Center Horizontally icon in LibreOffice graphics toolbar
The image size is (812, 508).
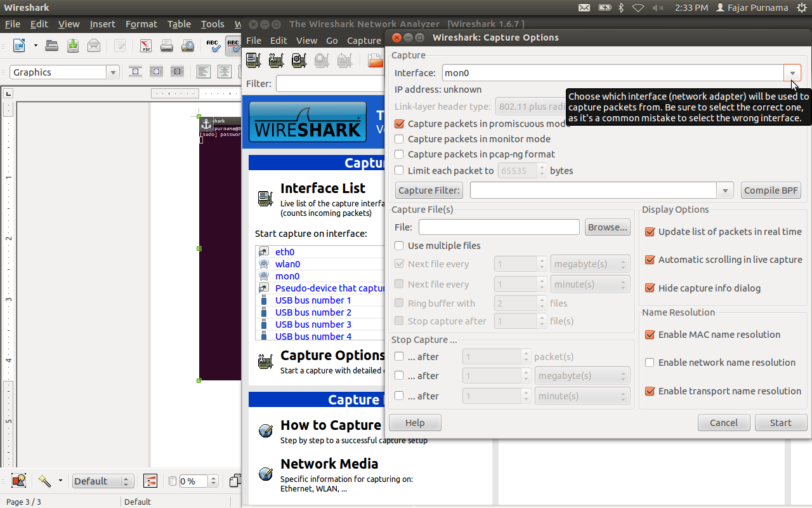click(224, 72)
